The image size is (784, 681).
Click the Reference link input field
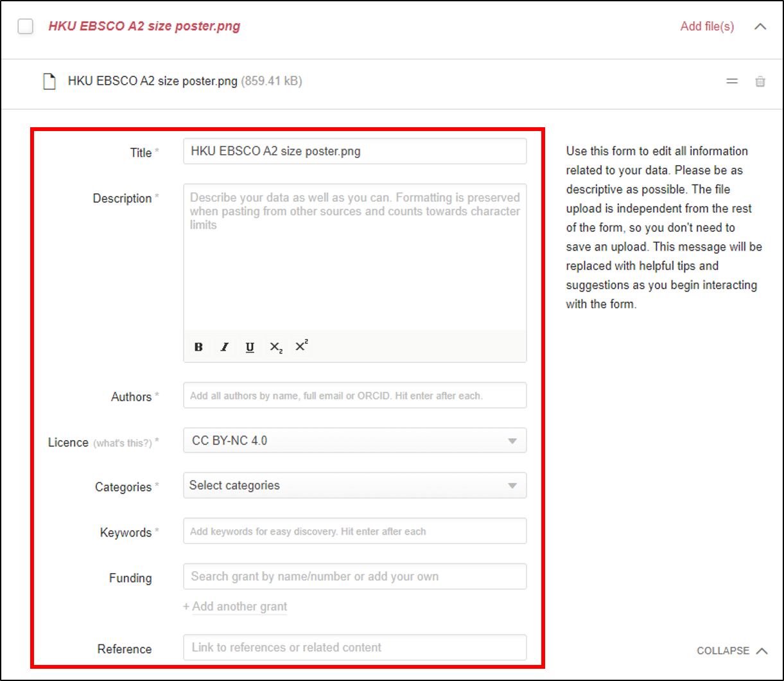coord(354,648)
